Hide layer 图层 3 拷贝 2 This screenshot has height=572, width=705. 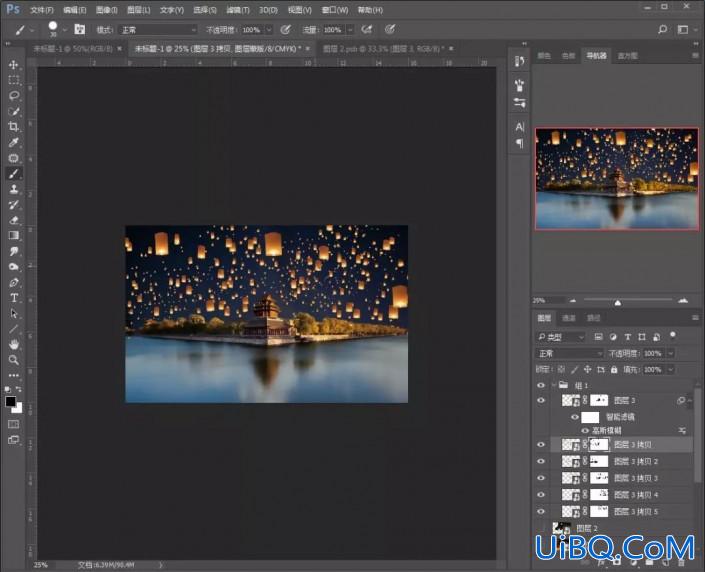tap(541, 461)
